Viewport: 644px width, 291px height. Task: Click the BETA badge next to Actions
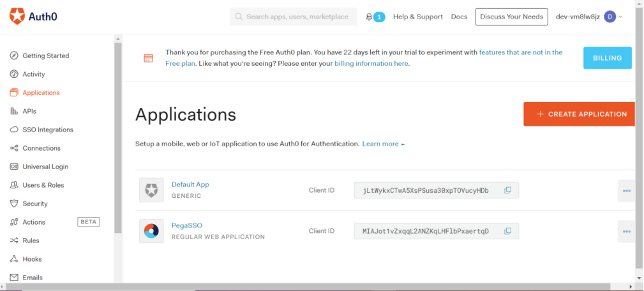(x=88, y=222)
